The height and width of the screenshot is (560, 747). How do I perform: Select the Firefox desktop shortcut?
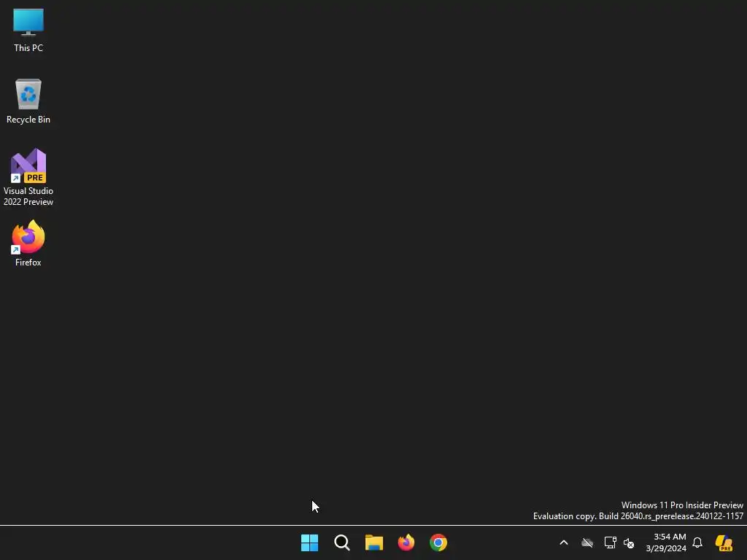tap(28, 244)
